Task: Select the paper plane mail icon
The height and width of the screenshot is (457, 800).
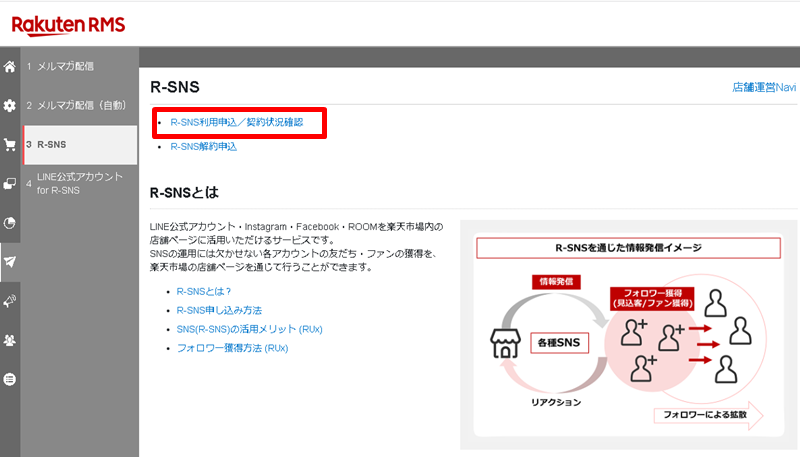Action: (10, 262)
